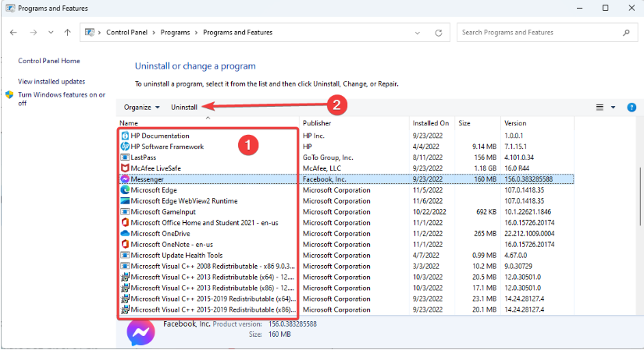The image size is (644, 350).
Task: Go up one level with Up arrow
Action: point(68,33)
